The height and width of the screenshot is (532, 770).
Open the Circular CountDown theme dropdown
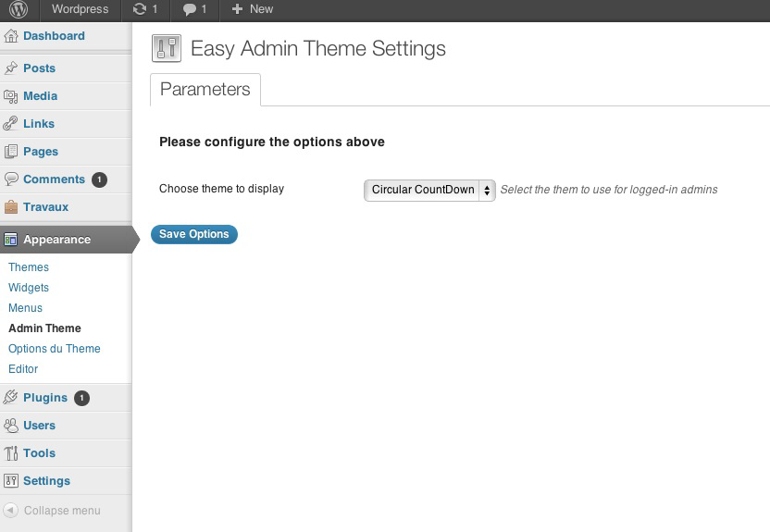click(x=429, y=190)
